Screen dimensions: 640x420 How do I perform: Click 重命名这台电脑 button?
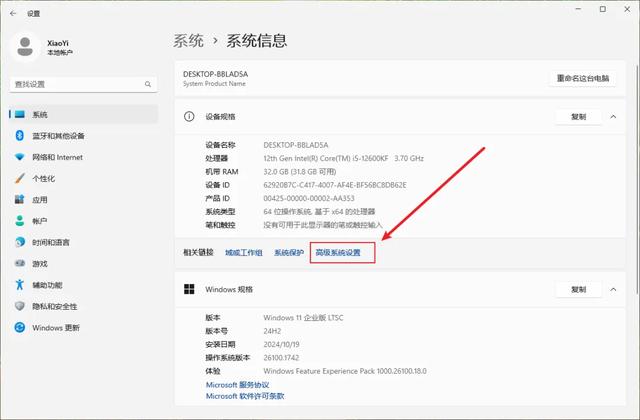(x=582, y=78)
